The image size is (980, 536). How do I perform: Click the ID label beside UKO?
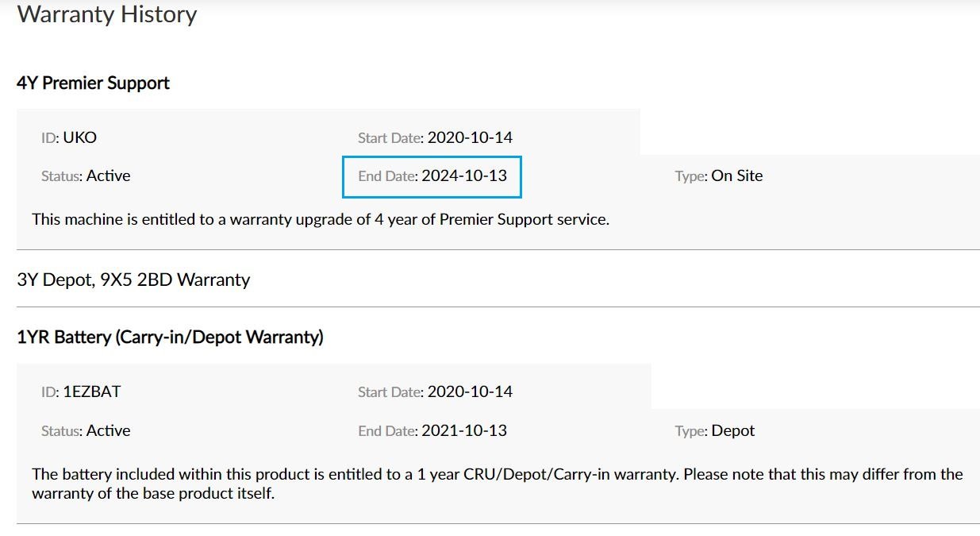pyautogui.click(x=50, y=137)
